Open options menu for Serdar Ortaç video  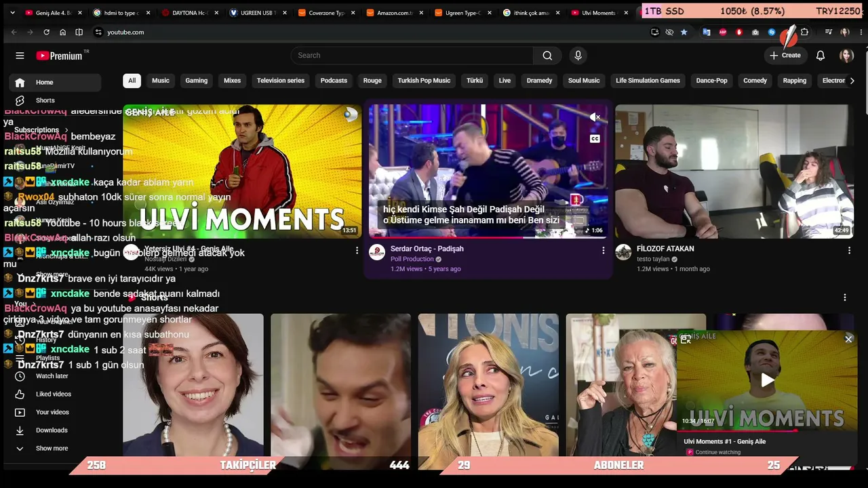tap(603, 250)
